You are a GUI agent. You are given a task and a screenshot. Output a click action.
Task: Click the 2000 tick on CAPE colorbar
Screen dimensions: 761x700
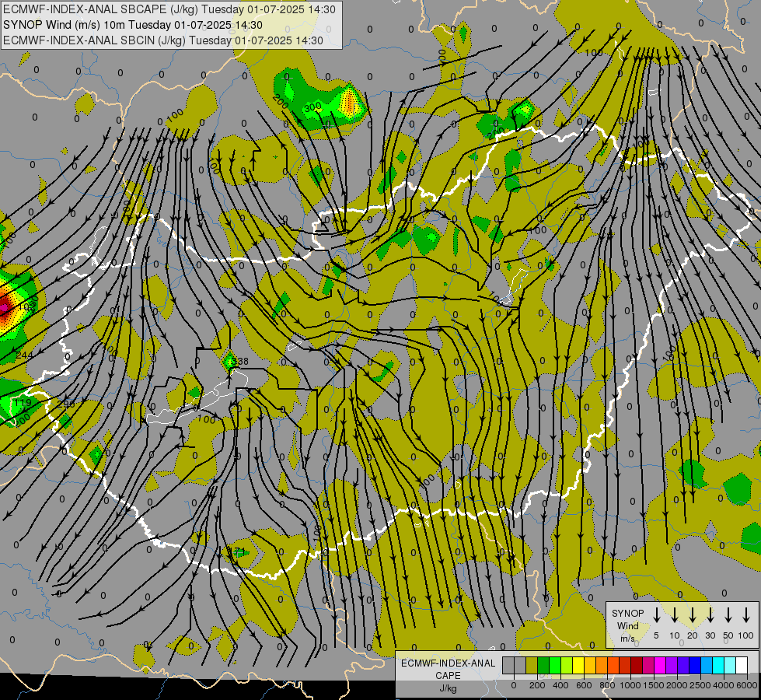click(x=677, y=685)
